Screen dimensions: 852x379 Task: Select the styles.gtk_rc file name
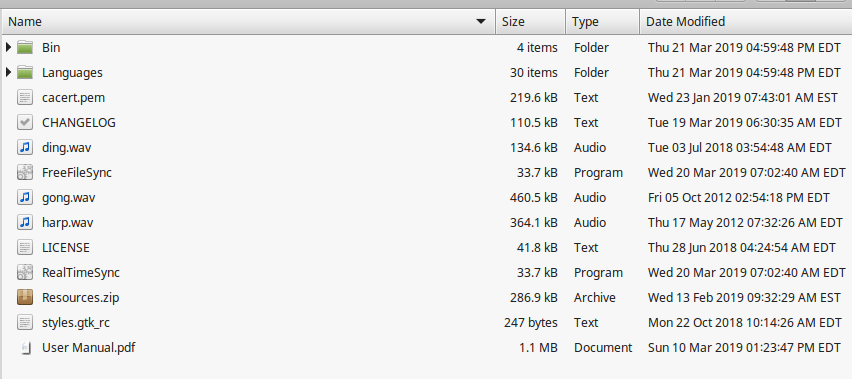76,323
